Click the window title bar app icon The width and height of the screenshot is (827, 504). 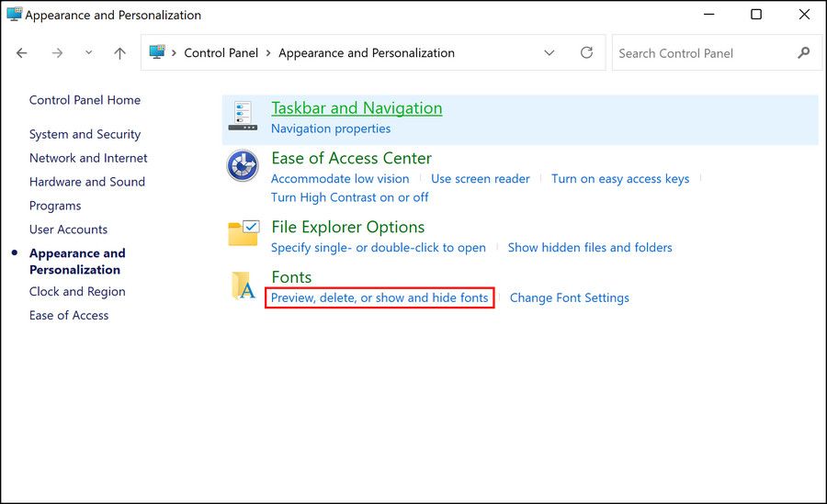point(14,15)
